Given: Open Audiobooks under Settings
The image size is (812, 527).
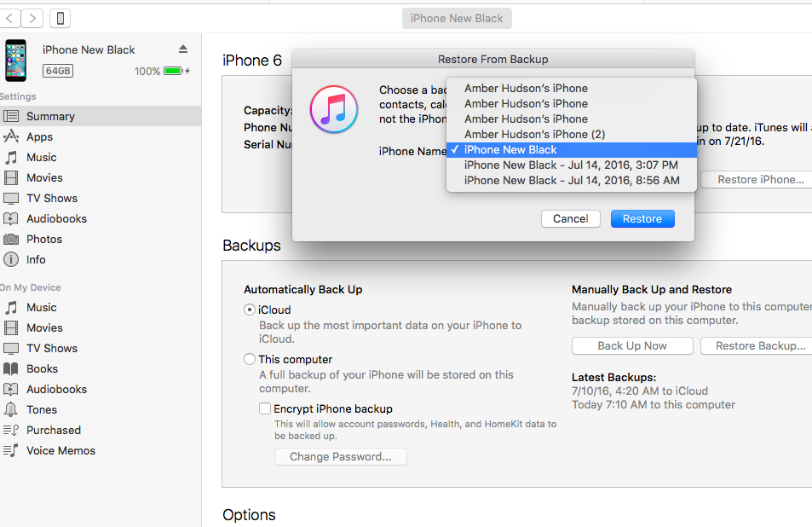Looking at the screenshot, I should [x=56, y=218].
